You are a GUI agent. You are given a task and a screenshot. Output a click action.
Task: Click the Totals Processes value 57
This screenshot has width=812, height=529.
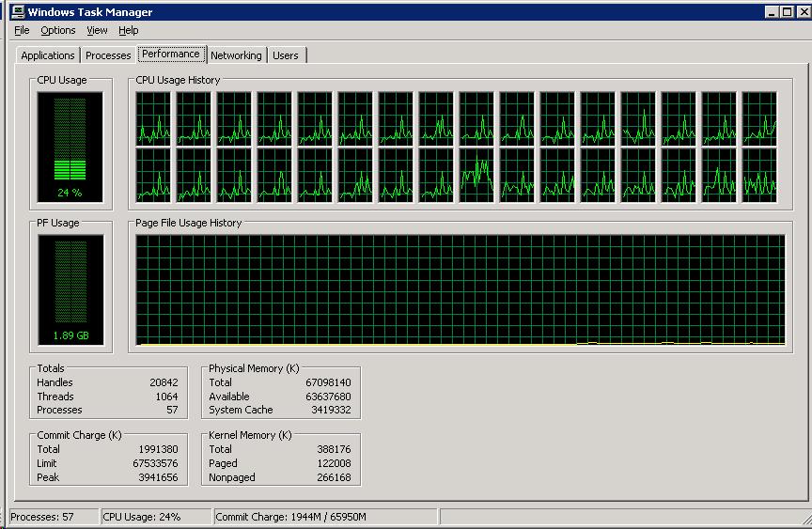pos(172,410)
